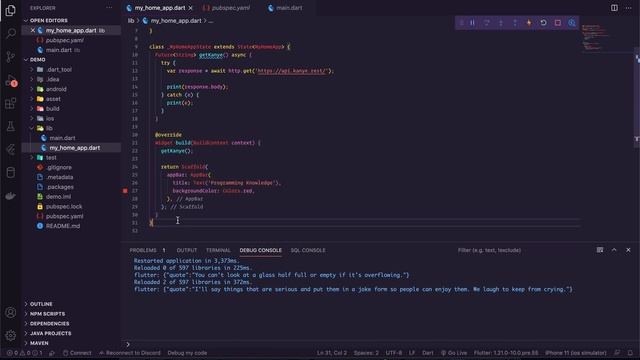Open the Testing flask view
The image size is (640, 360).
point(11,127)
